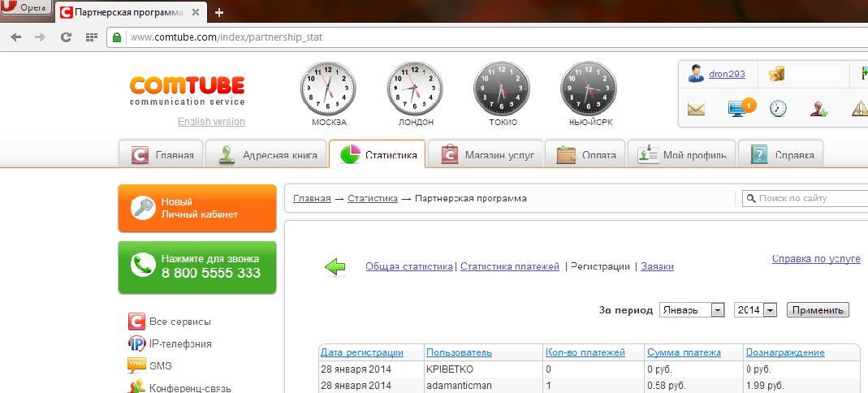
Task: Open the Заявки link
Action: [x=657, y=267]
